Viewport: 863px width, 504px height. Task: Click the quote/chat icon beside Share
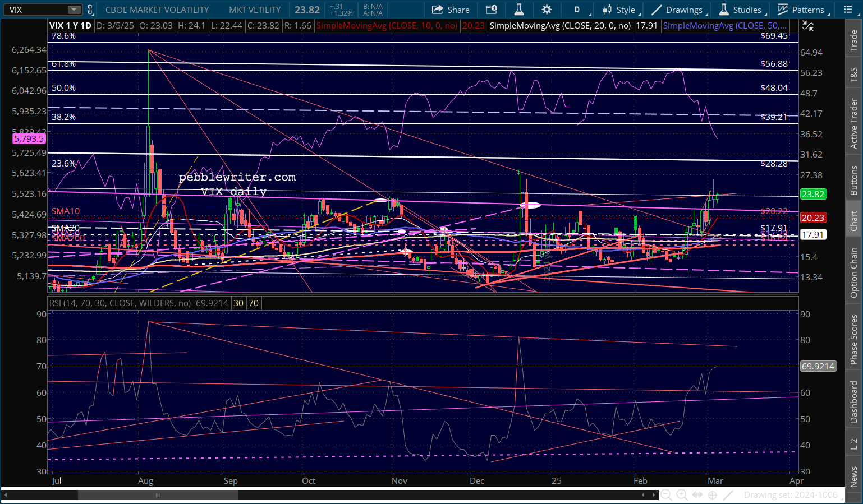click(492, 10)
